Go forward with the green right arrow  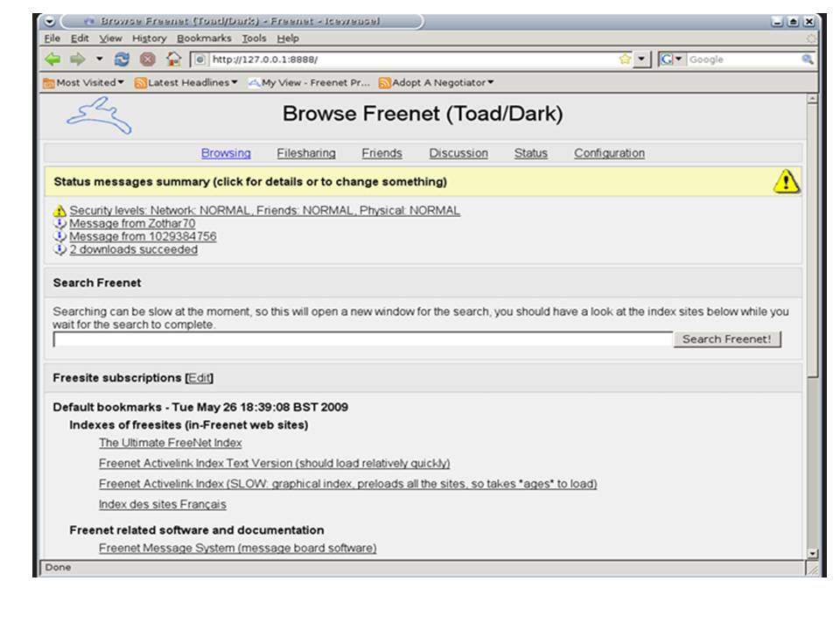point(78,59)
